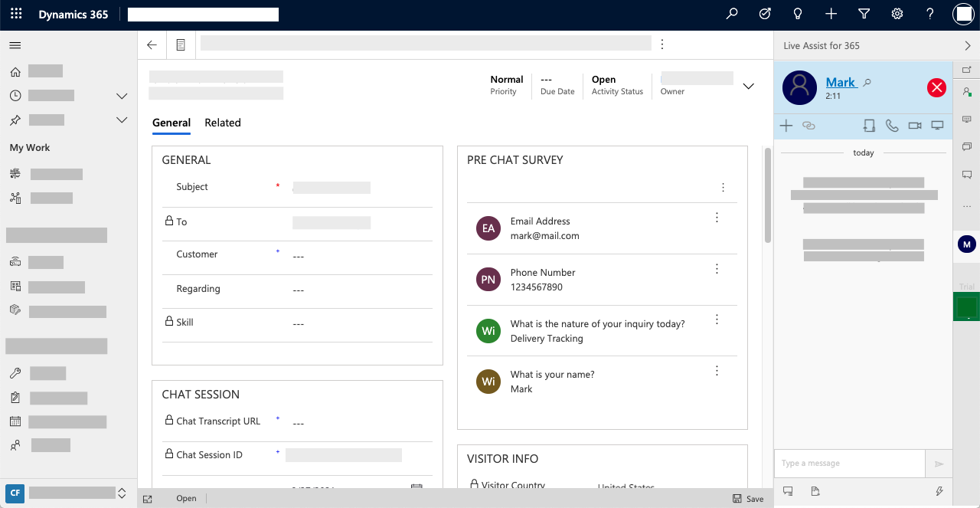
Task: Select the M chat avatar in sidebar
Action: click(966, 244)
